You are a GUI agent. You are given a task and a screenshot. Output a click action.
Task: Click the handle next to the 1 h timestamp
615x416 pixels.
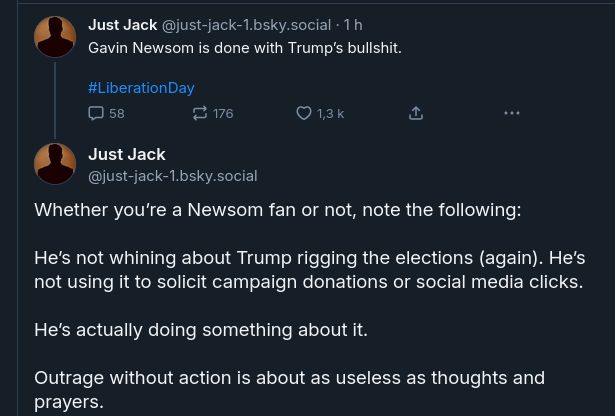tap(246, 25)
